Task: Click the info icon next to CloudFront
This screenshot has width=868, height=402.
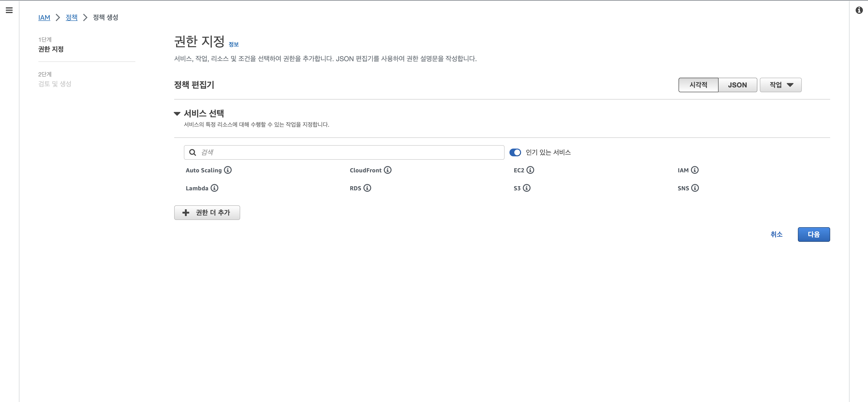Action: 387,170
